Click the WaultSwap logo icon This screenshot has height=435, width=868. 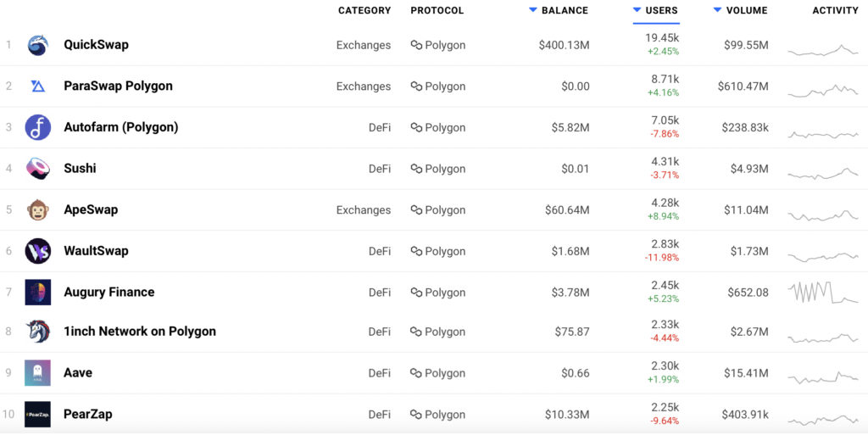[37, 251]
